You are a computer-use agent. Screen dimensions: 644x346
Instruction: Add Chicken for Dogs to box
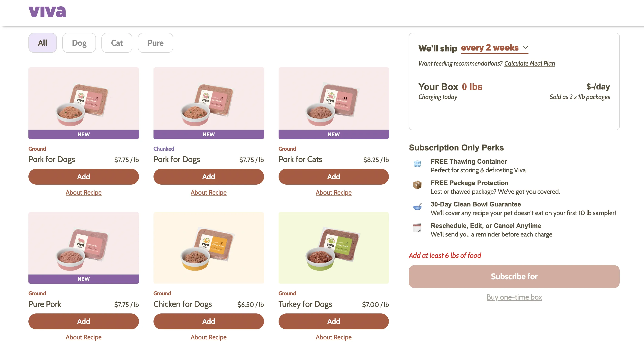[209, 321]
